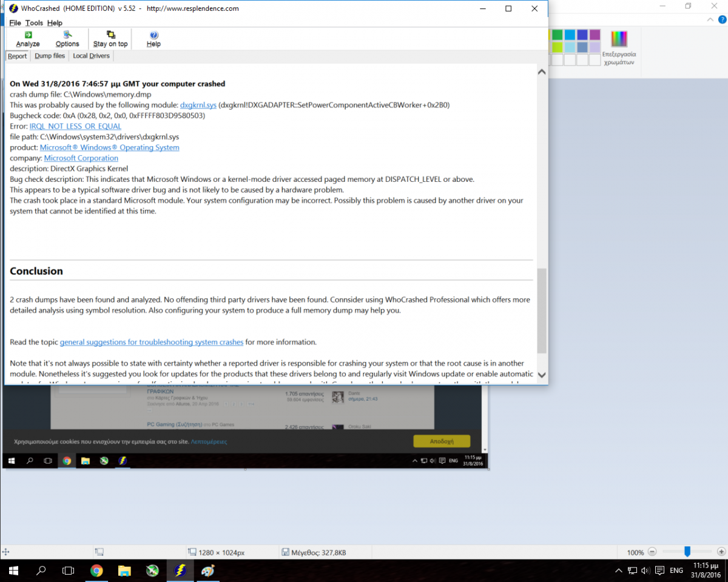
Task: Select the purple color swatch in Paint
Action: [x=595, y=35]
